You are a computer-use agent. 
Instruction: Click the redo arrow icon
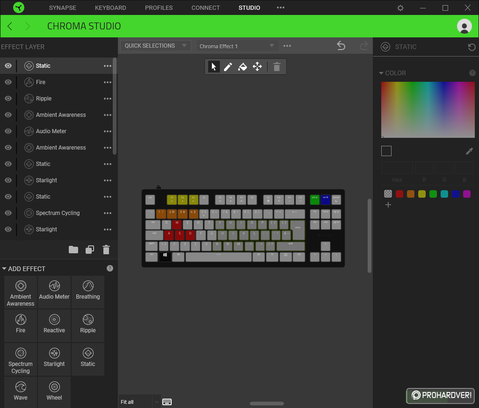[364, 46]
